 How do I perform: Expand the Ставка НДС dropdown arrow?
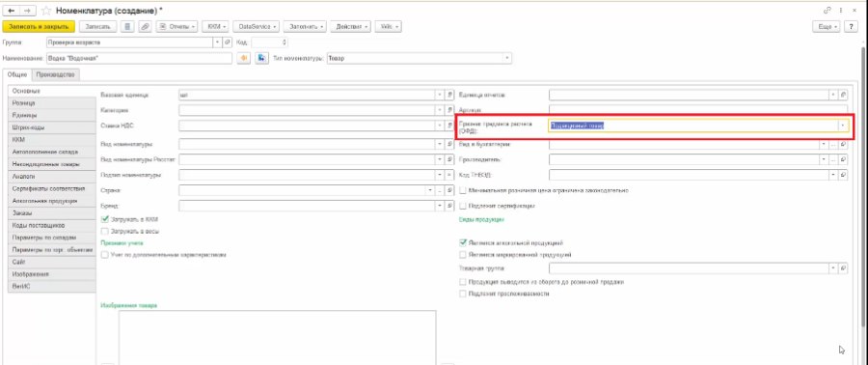[441, 126]
